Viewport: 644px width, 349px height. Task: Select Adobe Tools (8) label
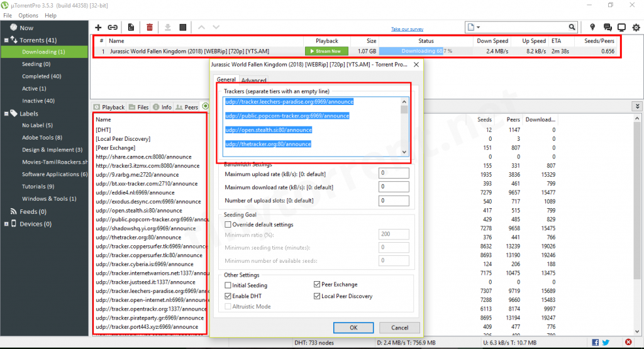pos(42,138)
